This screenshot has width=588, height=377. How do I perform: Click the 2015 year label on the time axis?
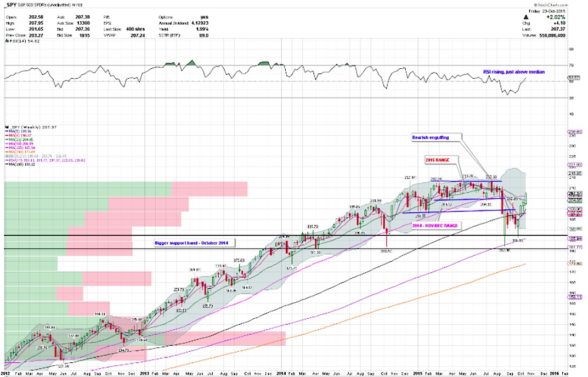pyautogui.click(x=417, y=373)
